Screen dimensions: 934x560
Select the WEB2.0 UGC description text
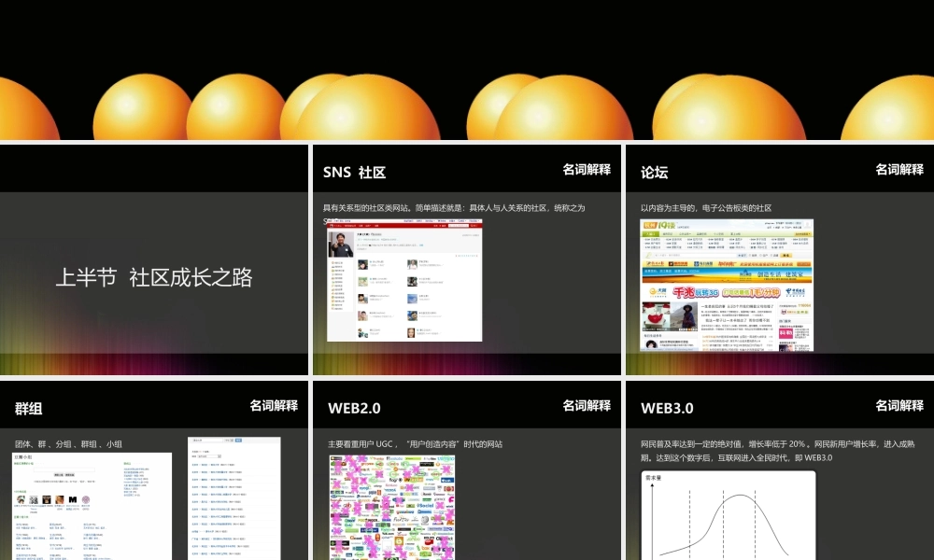416,444
